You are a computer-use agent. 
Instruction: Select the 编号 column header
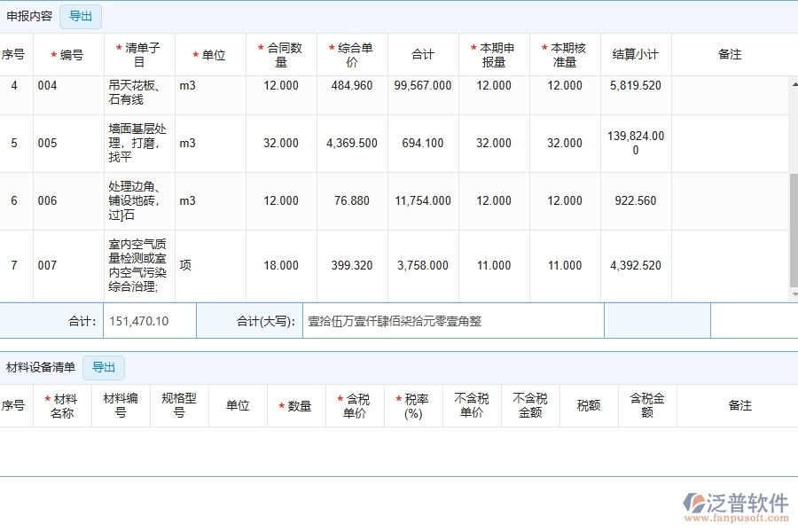[71, 53]
